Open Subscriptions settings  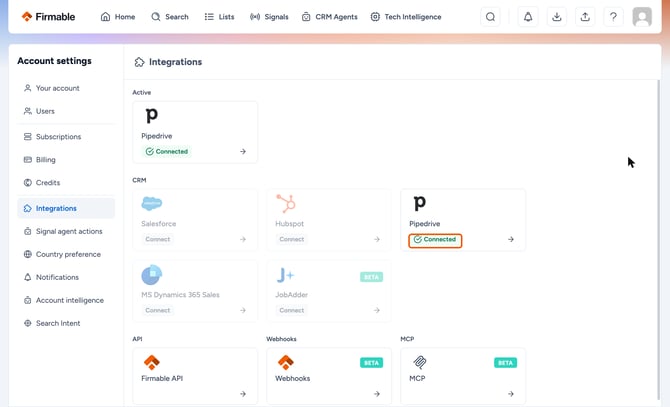[66, 137]
